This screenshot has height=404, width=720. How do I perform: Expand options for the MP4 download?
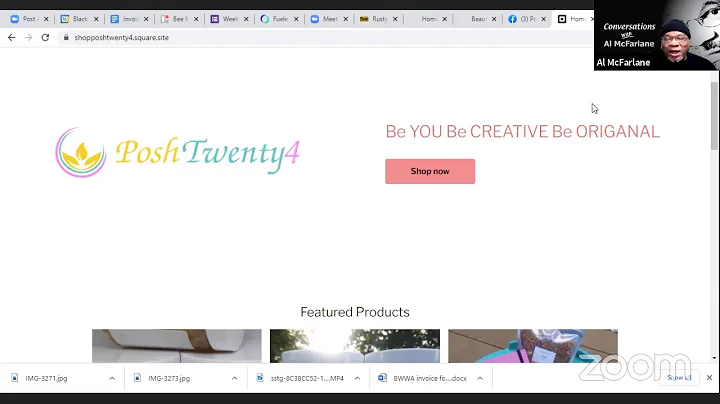pyautogui.click(x=357, y=378)
